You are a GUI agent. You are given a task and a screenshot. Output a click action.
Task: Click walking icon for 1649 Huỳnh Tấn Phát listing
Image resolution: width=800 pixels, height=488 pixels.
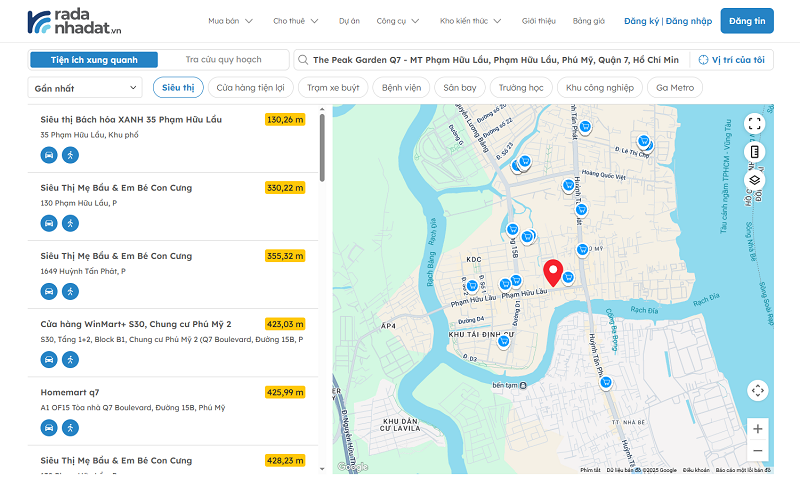(70, 291)
